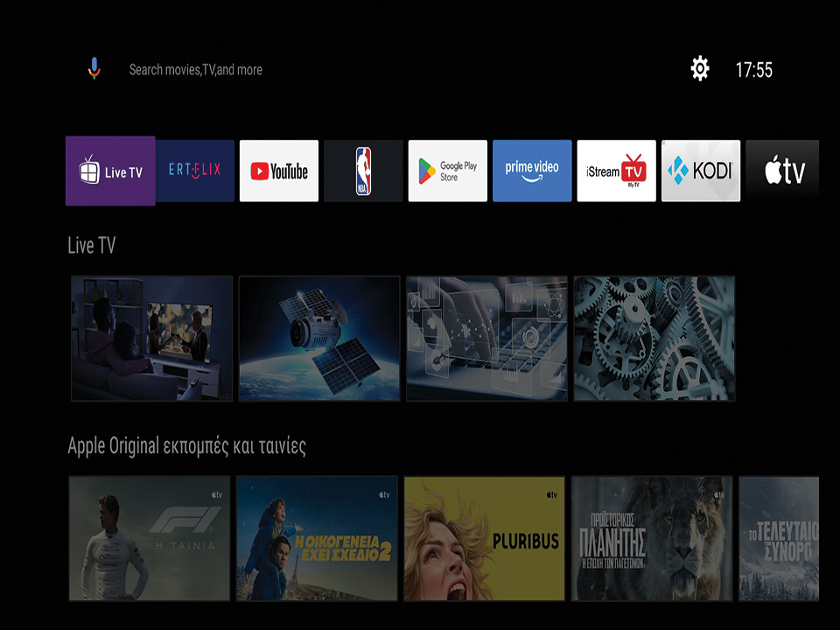The image size is (840, 630).
Task: Open the laptop data graphics thumbnail
Action: pos(487,339)
